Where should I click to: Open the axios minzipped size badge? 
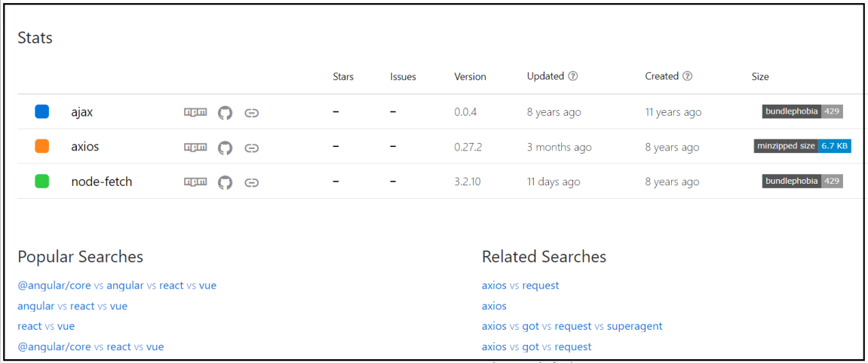[x=802, y=146]
